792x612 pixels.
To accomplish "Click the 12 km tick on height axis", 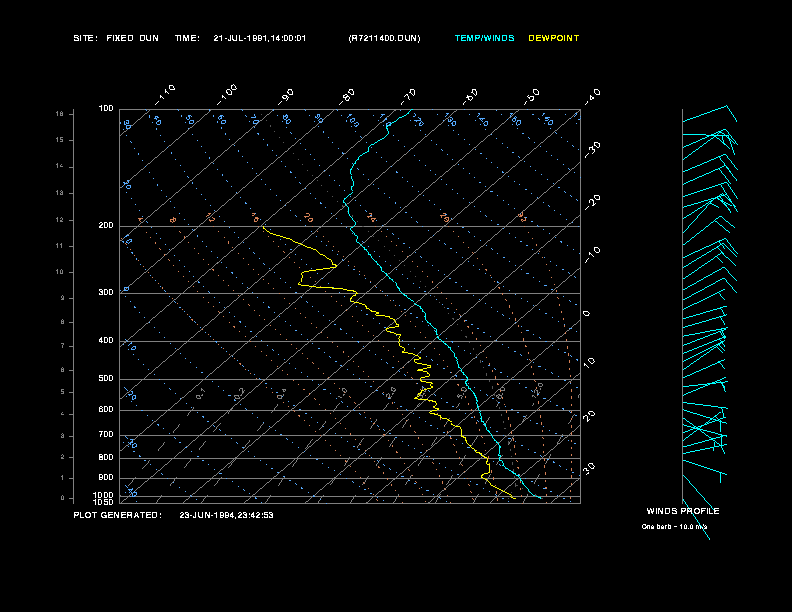I will (60, 220).
